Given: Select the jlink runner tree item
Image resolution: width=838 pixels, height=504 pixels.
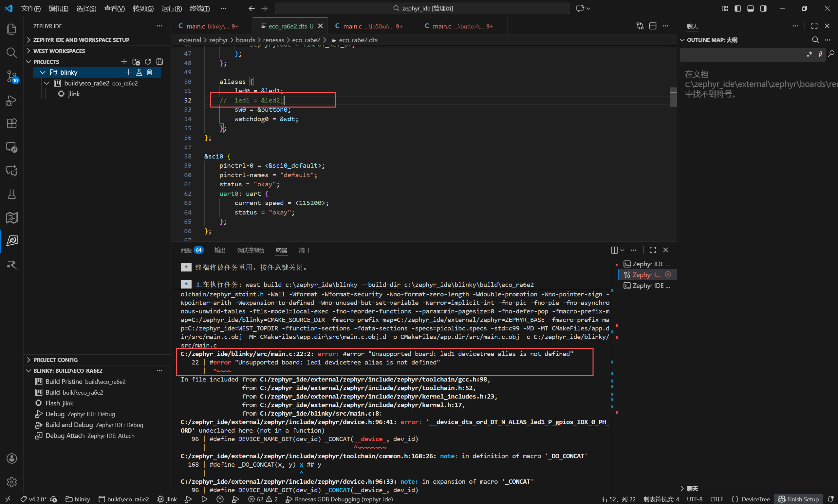Looking at the screenshot, I should point(74,94).
